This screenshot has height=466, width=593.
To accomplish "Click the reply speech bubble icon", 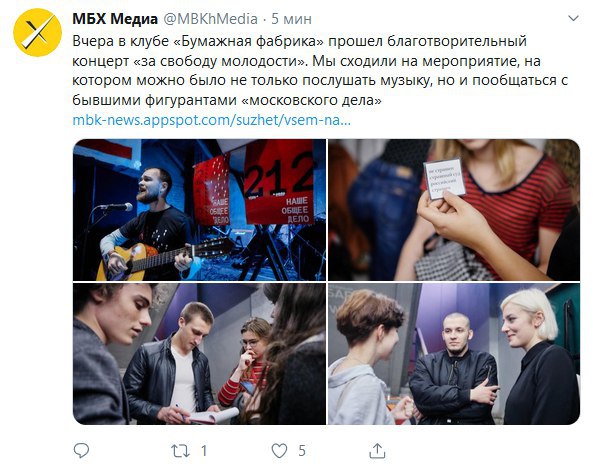I will click(81, 450).
